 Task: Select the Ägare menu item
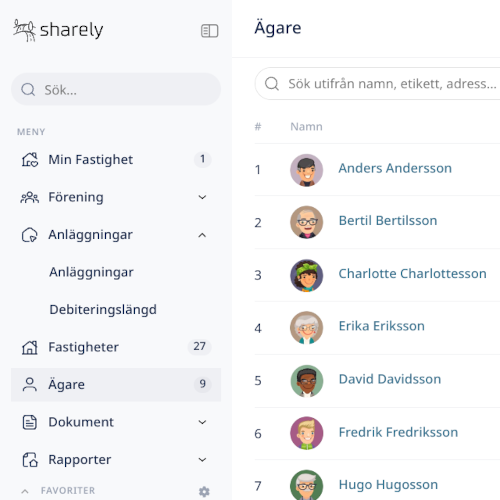click(x=116, y=385)
